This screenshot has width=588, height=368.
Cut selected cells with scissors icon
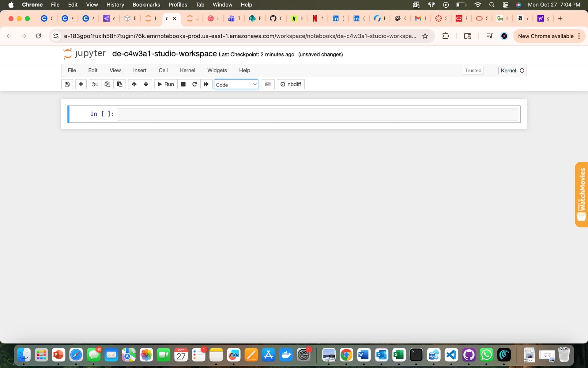[95, 84]
